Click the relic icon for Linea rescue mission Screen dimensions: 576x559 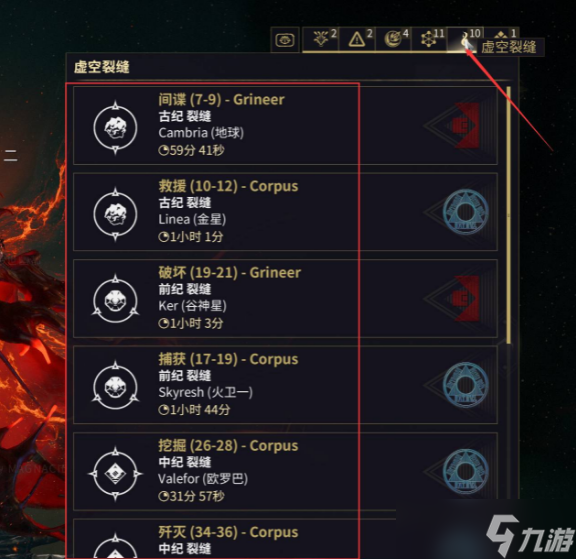tap(115, 214)
